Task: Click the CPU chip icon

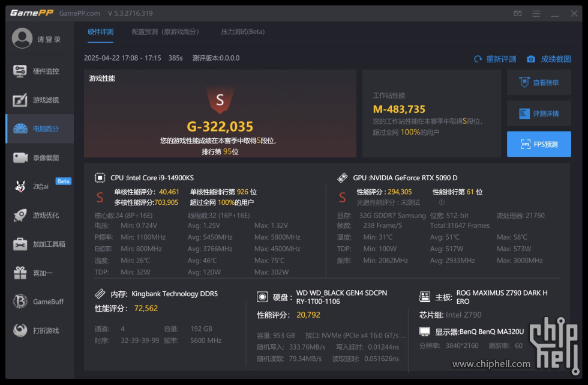Action: (x=100, y=178)
